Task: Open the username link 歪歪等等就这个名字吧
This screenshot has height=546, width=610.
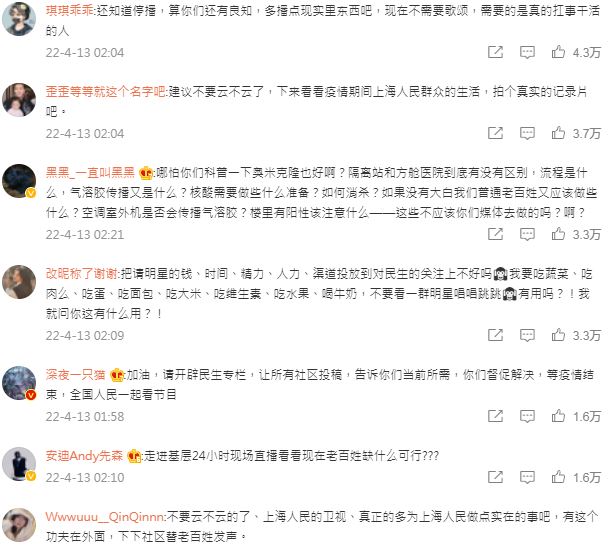Action: coord(105,91)
